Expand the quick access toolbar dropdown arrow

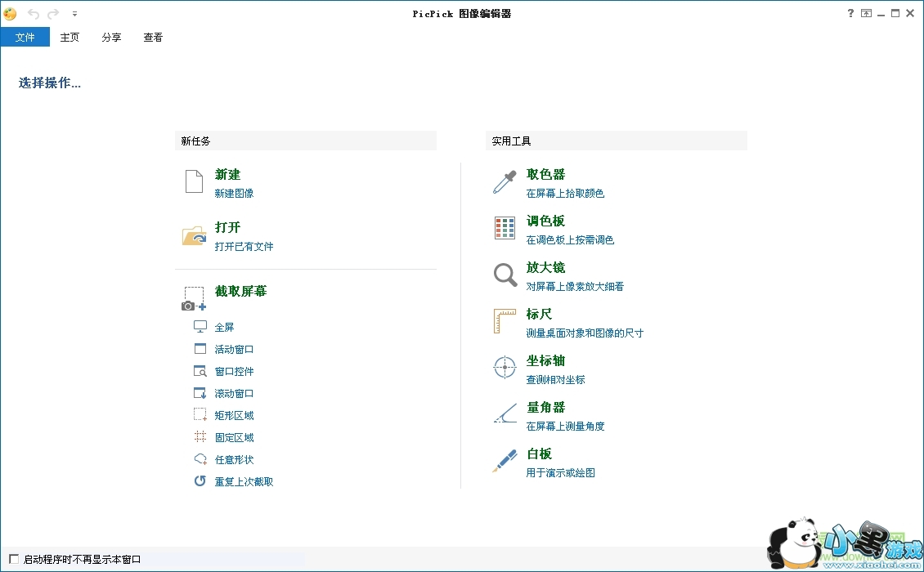pyautogui.click(x=74, y=14)
